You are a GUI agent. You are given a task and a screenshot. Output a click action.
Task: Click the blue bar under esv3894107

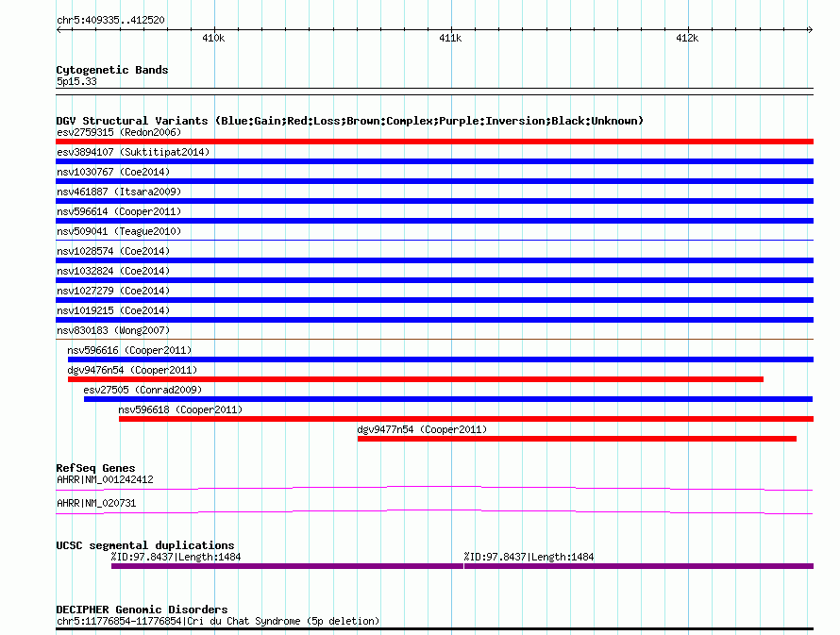tap(434, 161)
